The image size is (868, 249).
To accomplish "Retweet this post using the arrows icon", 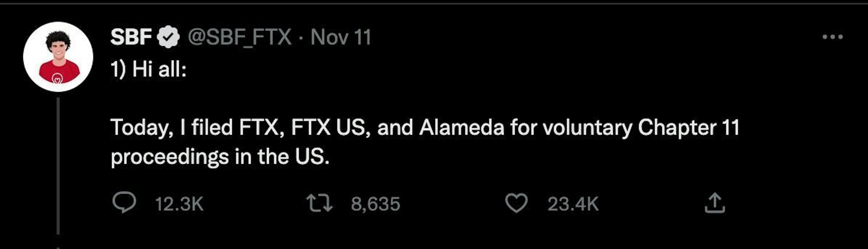I will coord(319,204).
